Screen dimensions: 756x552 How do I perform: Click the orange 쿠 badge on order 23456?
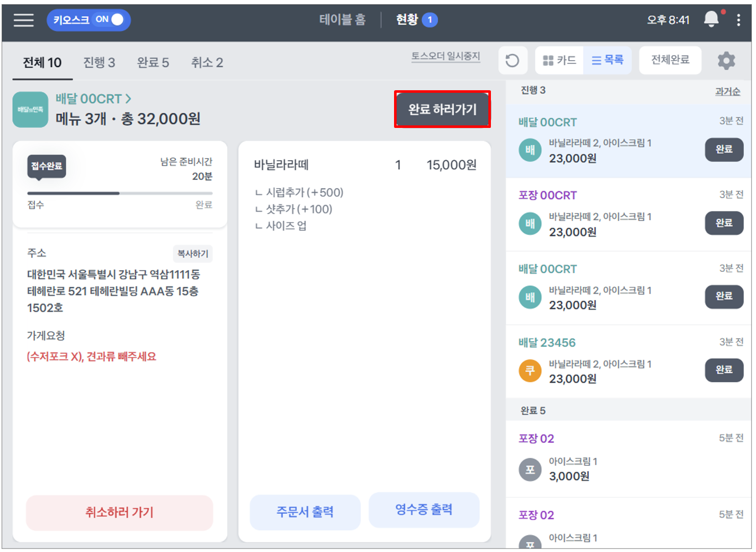[x=530, y=371]
